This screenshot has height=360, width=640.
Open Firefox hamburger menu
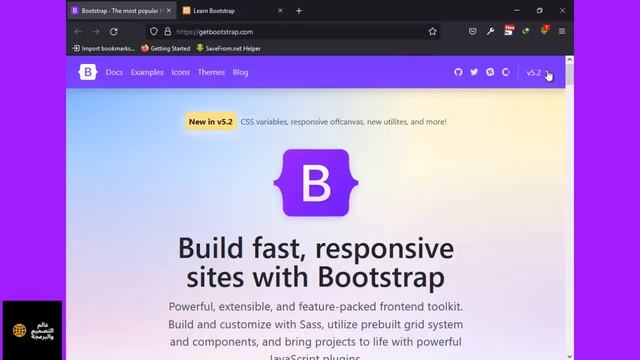tap(562, 31)
